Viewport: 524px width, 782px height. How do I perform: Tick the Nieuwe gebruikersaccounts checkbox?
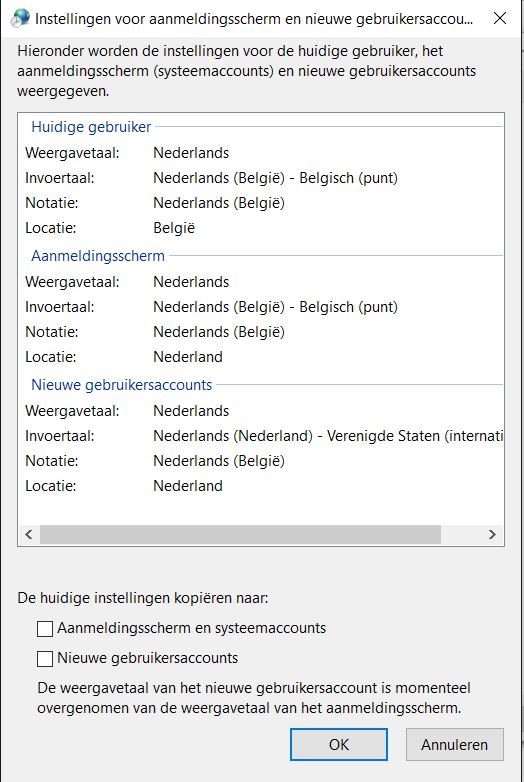point(45,659)
